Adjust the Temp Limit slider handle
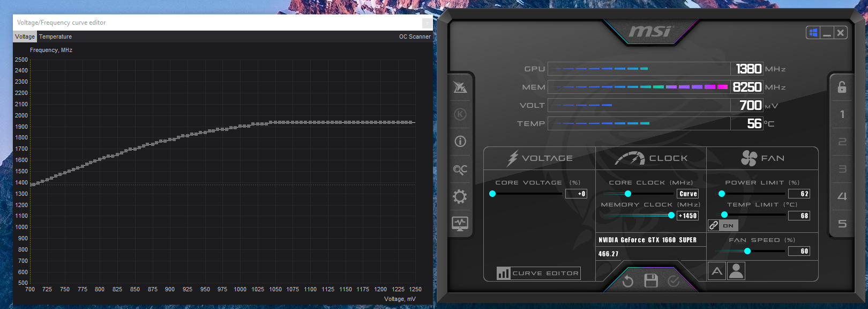This screenshot has height=309, width=868. click(724, 215)
